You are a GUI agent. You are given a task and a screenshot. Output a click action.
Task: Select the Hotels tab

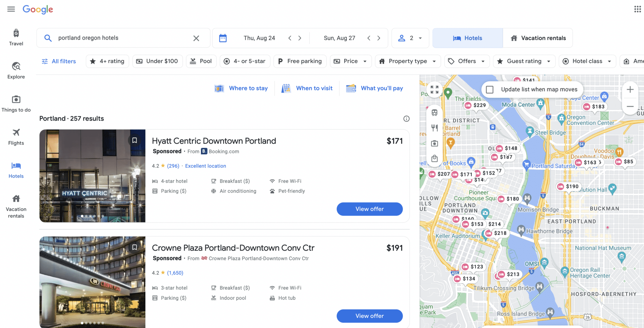(467, 38)
